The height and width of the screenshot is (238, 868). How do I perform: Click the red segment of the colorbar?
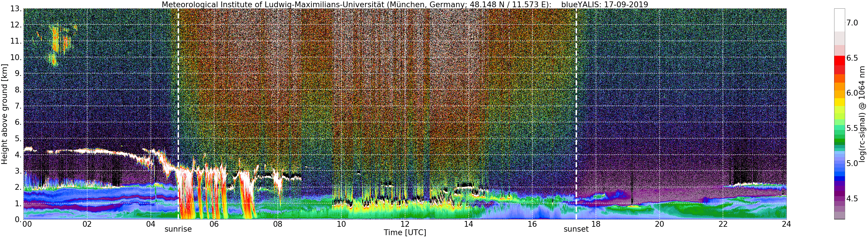tap(839, 61)
